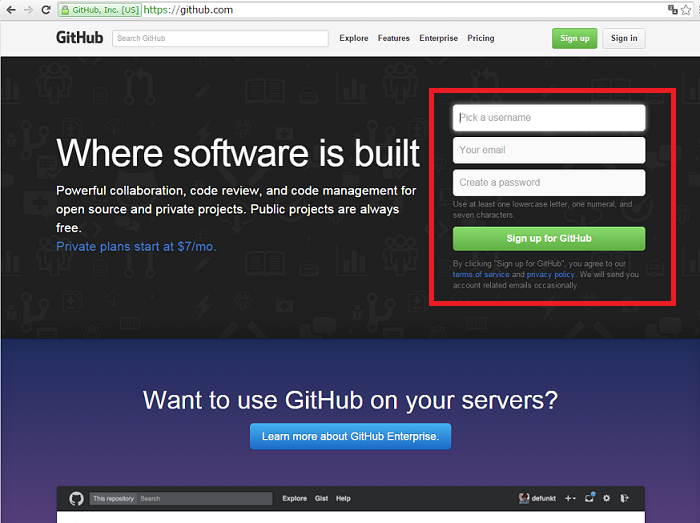The height and width of the screenshot is (523, 700).
Task: Open Gist in the preview bar
Action: [x=321, y=498]
